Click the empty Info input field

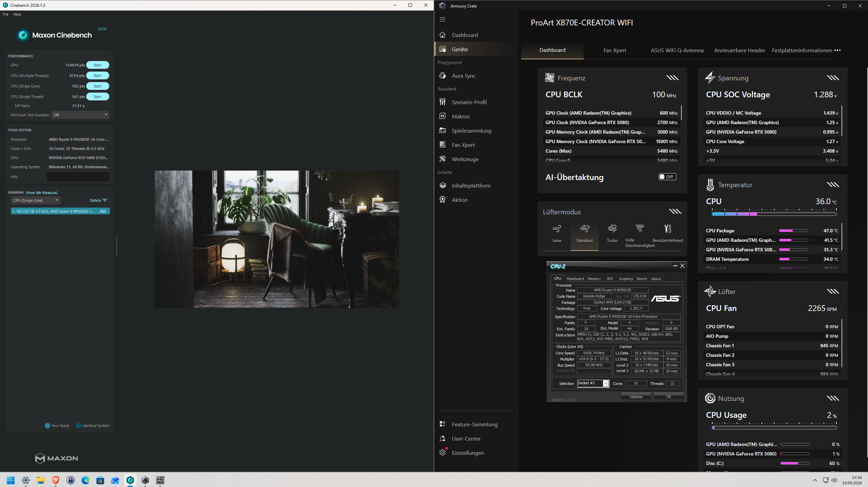click(78, 177)
